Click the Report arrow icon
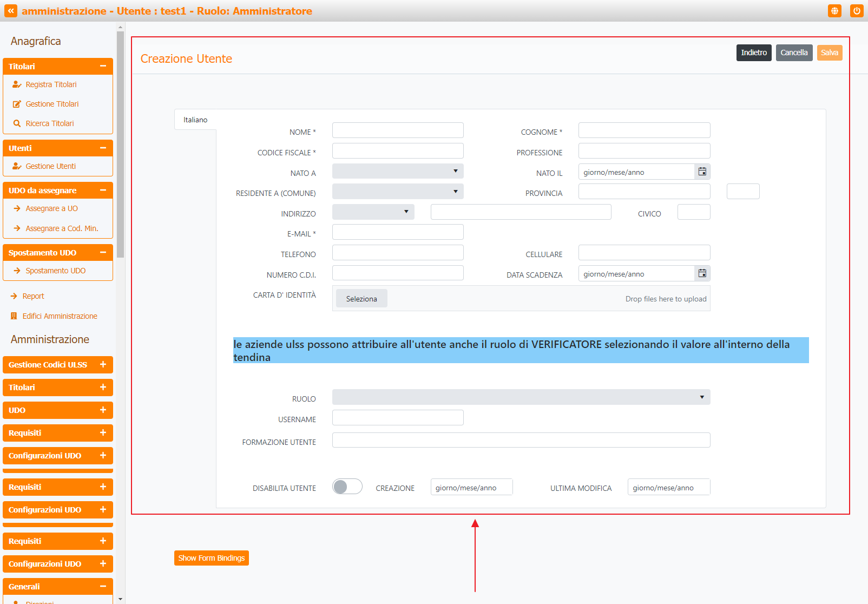Image resolution: width=868 pixels, height=604 pixels. [14, 296]
